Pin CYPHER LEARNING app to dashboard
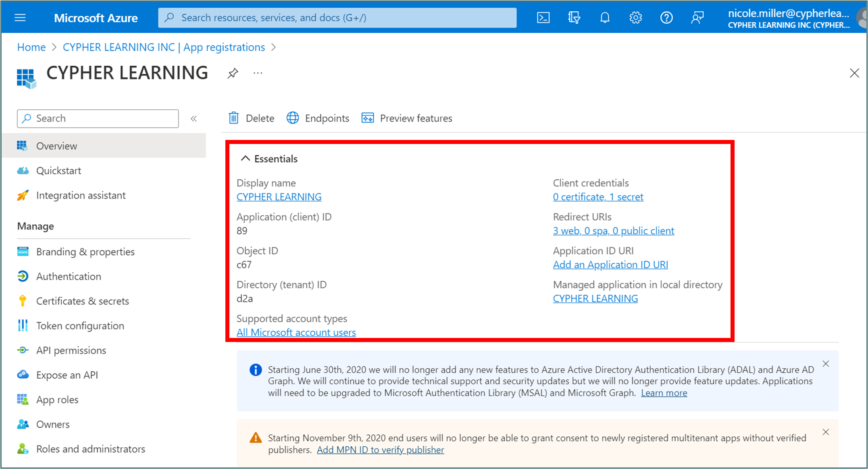 click(233, 73)
